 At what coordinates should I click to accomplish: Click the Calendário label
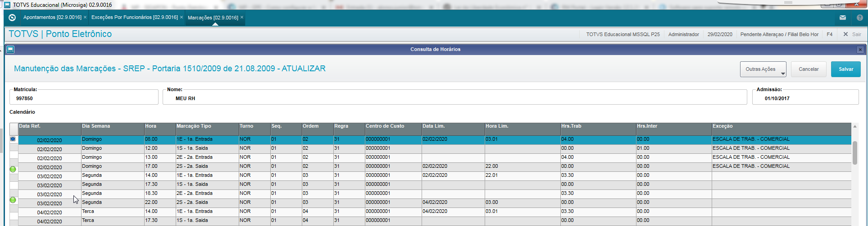tap(22, 112)
